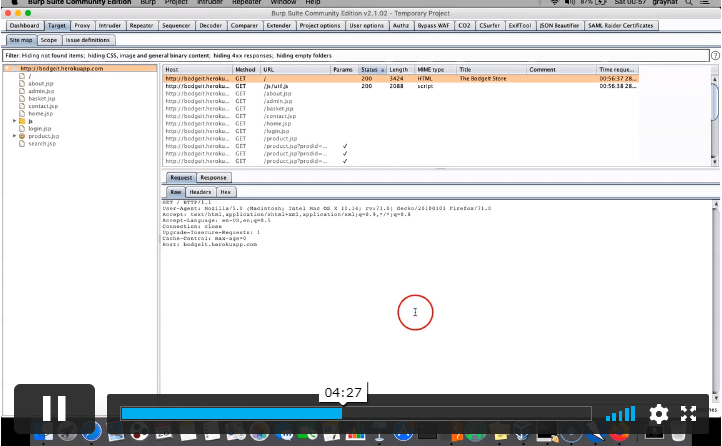This screenshot has height=446, width=722.
Task: Show the Response pane tab
Action: [x=213, y=178]
